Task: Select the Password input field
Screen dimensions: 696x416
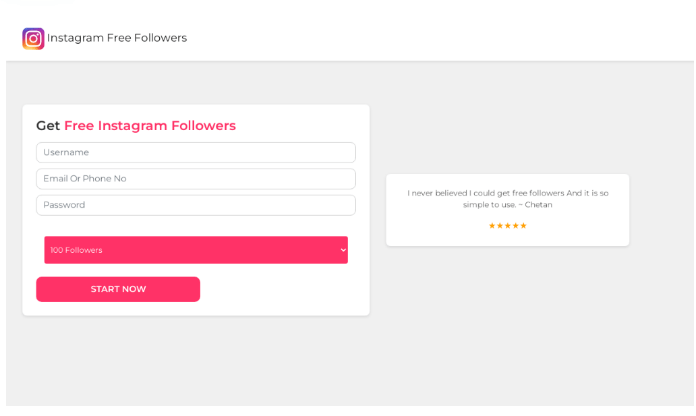Action: click(195, 204)
